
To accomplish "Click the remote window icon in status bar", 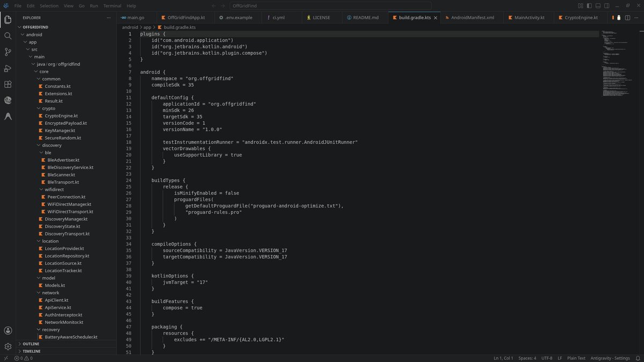I will (5, 358).
